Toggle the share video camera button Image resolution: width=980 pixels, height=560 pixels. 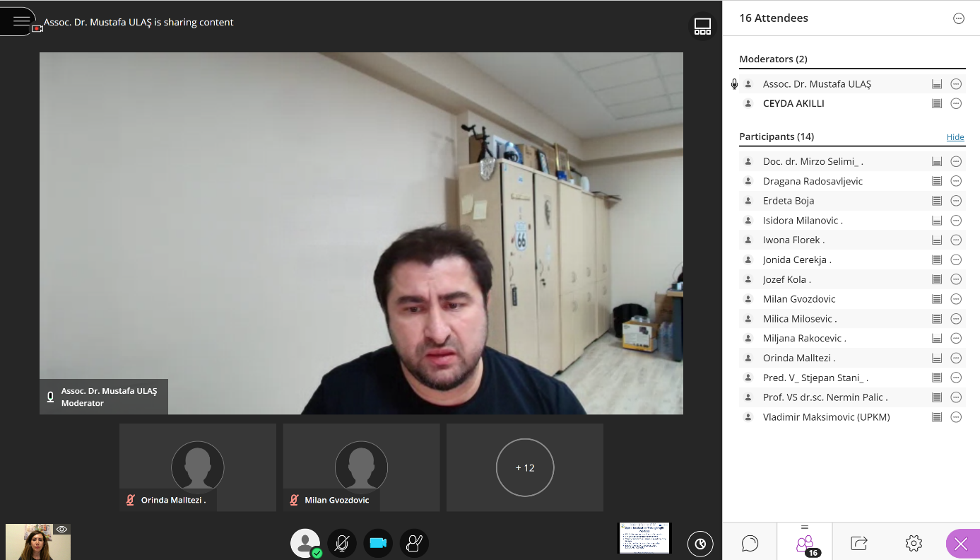(378, 543)
